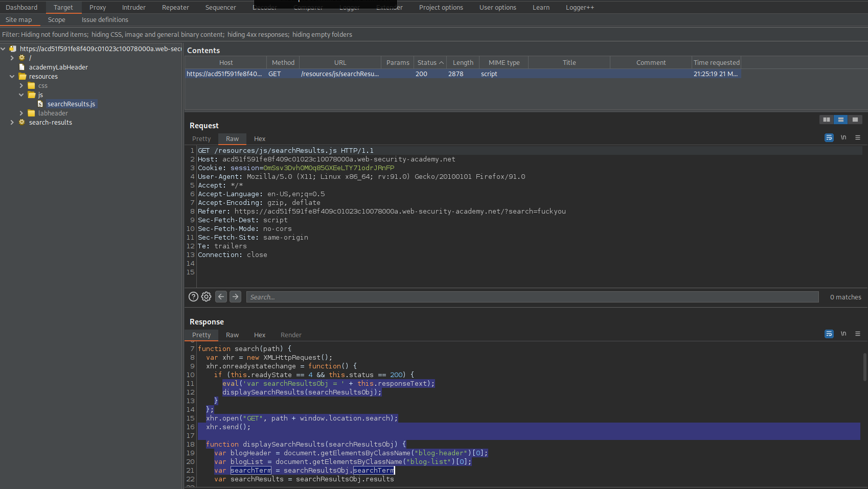868x489 pixels.
Task: Switch Response view to Render
Action: pos(291,335)
